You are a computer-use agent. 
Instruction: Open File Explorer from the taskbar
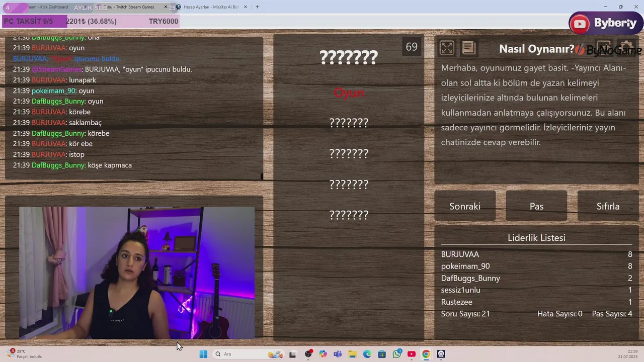(353, 354)
